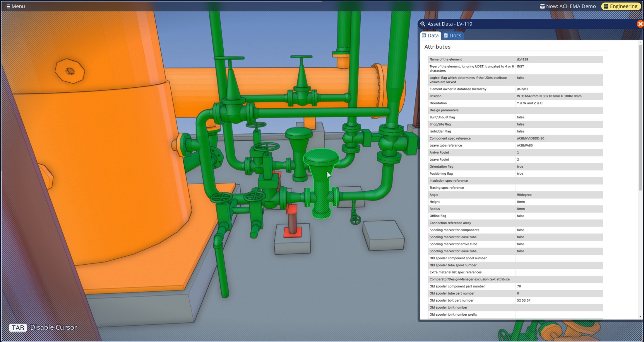Click the Old spooler bolt part number value 52 53 54
Screen dimensions: 644x342
point(524,300)
